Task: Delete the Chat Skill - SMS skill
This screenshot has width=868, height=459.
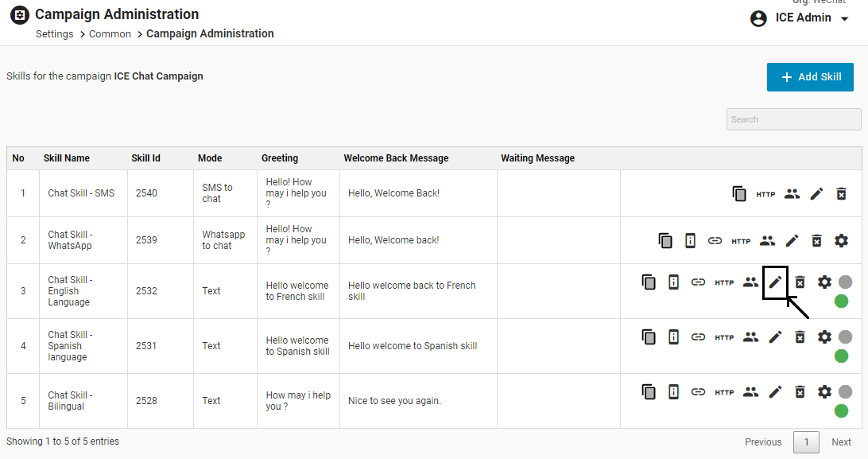Action: [x=841, y=193]
